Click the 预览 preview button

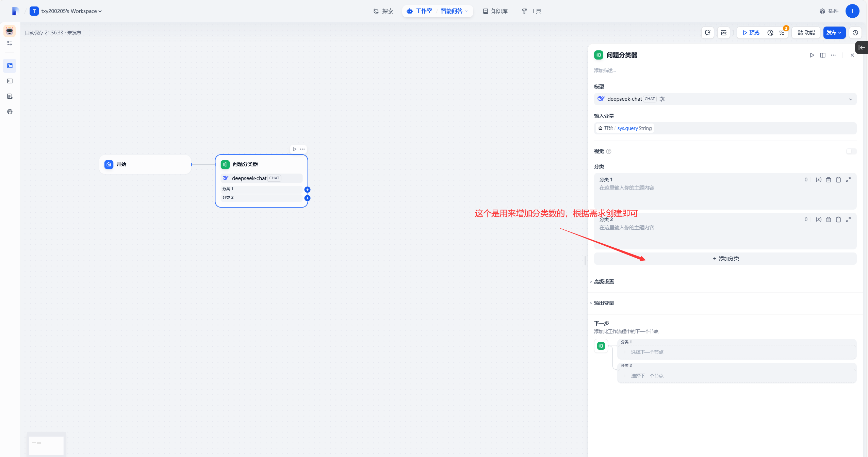click(751, 33)
